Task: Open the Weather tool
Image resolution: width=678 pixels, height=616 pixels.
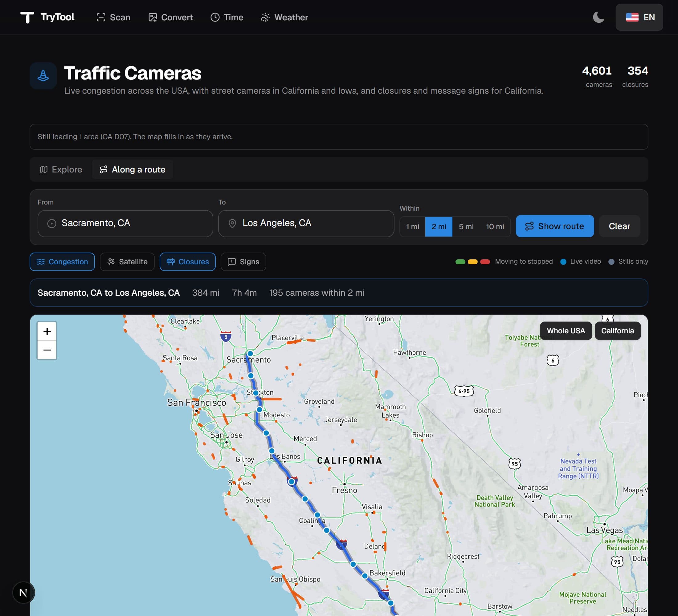Action: [284, 17]
